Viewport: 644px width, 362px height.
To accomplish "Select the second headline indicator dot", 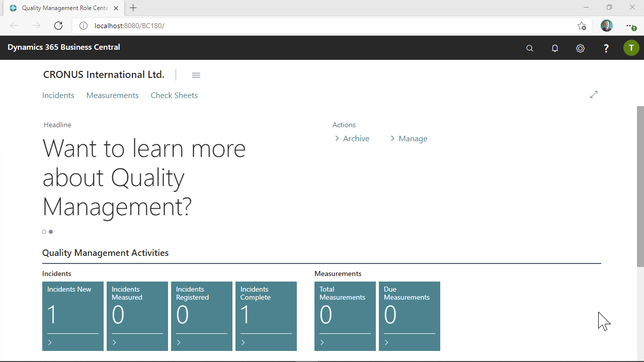I will click(x=51, y=232).
